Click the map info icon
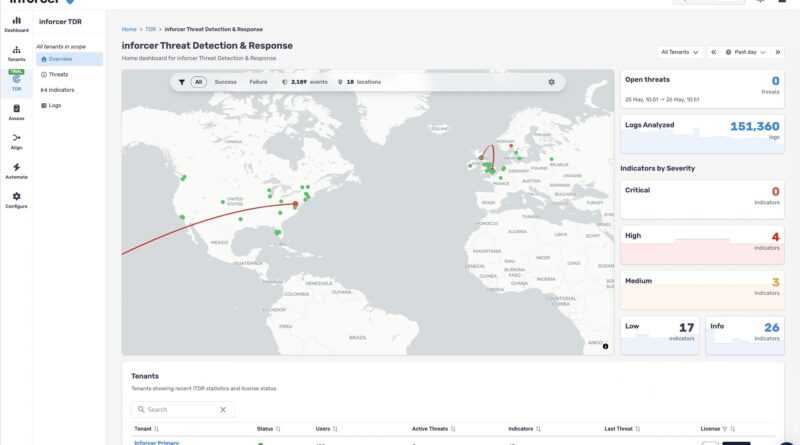 606,346
